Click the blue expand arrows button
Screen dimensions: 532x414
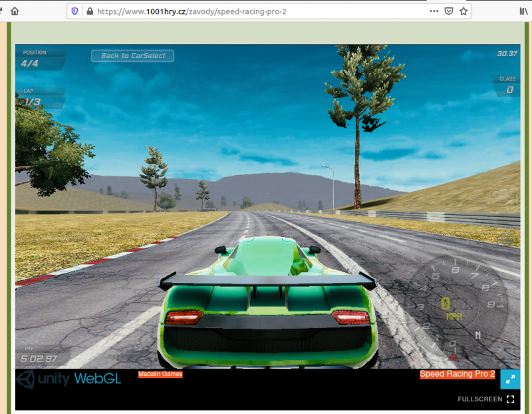click(x=510, y=379)
